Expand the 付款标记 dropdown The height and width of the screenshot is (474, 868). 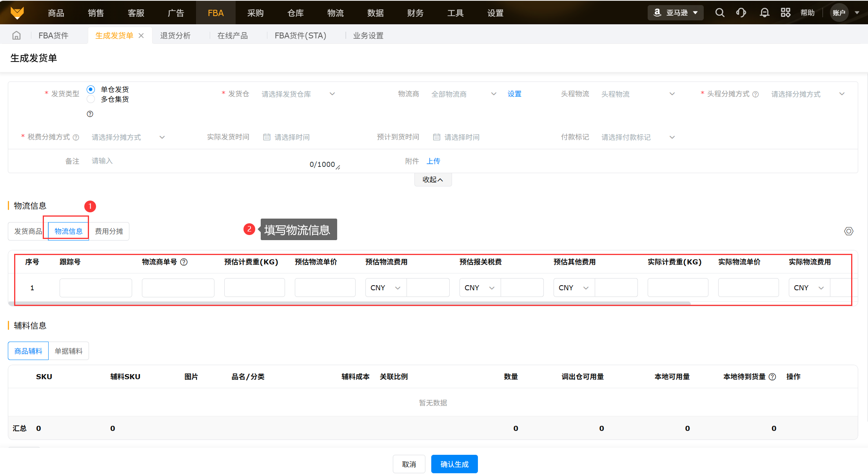pyautogui.click(x=637, y=137)
